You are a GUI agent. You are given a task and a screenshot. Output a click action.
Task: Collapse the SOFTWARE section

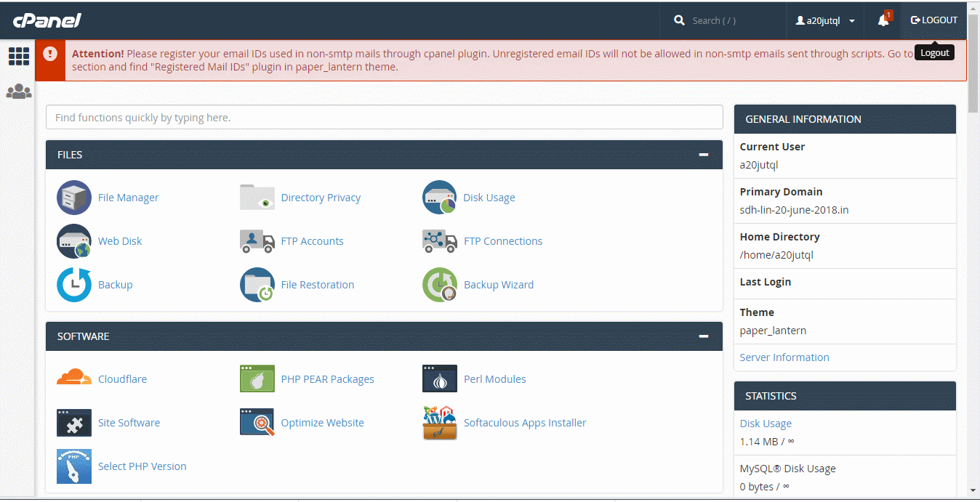coord(703,336)
